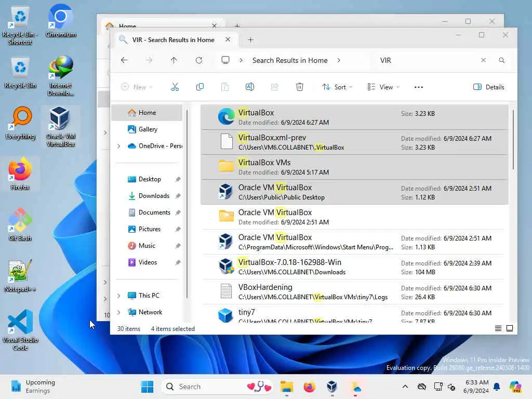Go back with the left arrow
The width and height of the screenshot is (532, 399).
coord(124,60)
